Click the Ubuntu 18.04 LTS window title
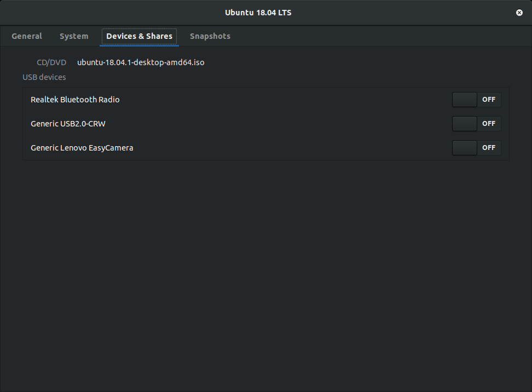This screenshot has width=532, height=392. click(258, 13)
